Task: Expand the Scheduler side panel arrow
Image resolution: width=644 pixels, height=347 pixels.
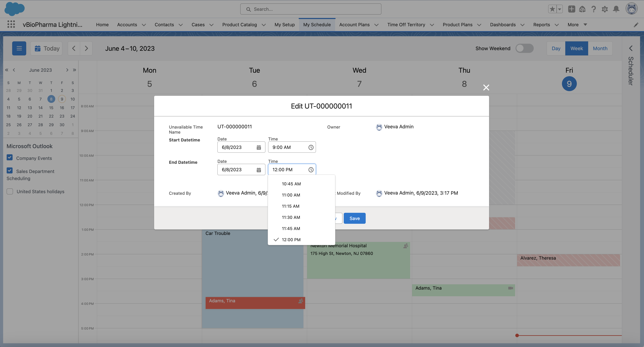Action: [x=630, y=48]
